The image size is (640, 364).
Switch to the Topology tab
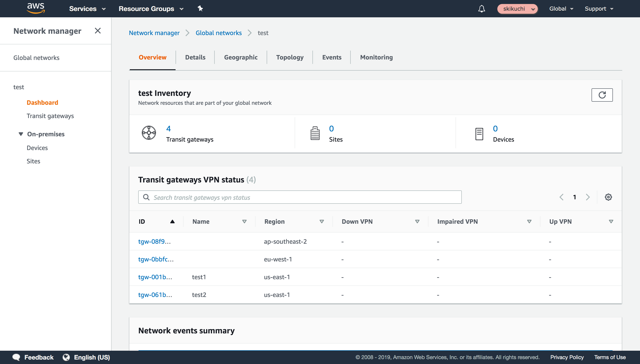[x=290, y=57]
